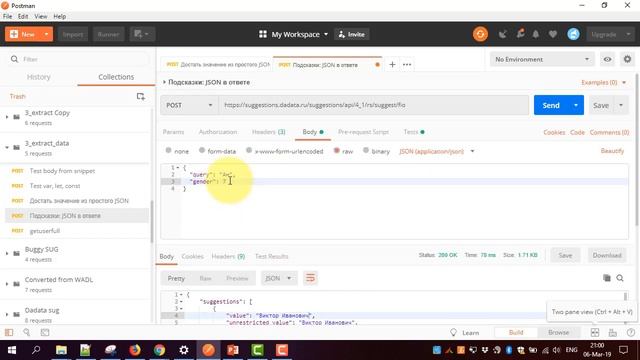Click the blue Send button

551,105
